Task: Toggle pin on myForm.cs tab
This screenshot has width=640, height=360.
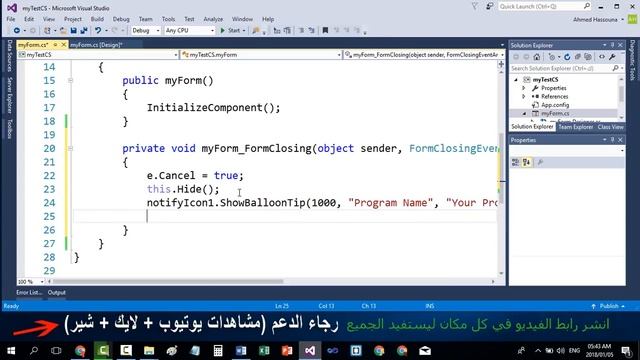Action: (x=55, y=44)
